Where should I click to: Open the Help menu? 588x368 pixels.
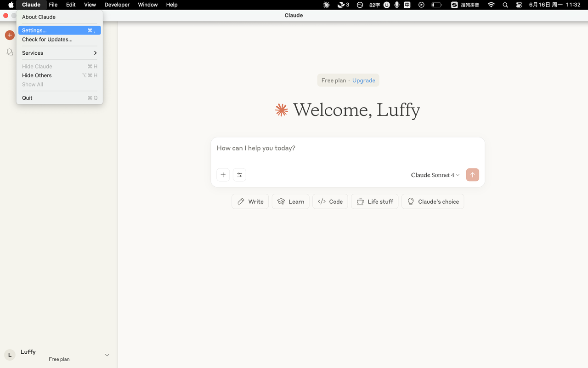(172, 5)
